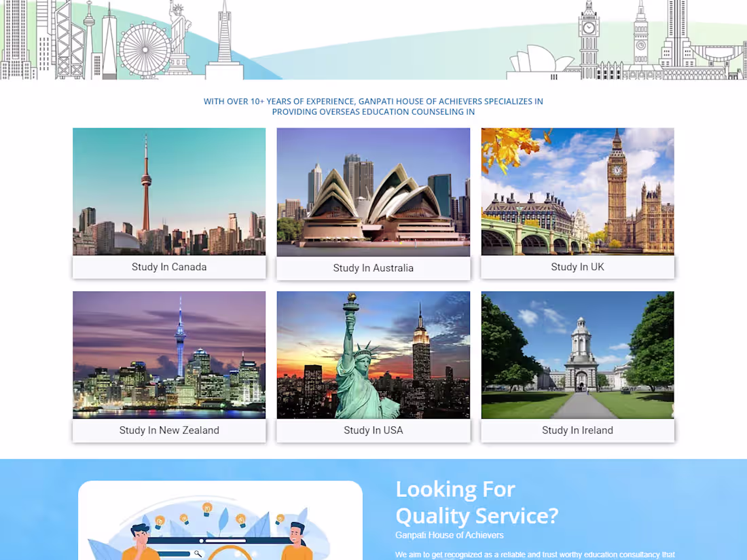The width and height of the screenshot is (747, 560).
Task: Open the Study In Ireland page
Action: [577, 430]
